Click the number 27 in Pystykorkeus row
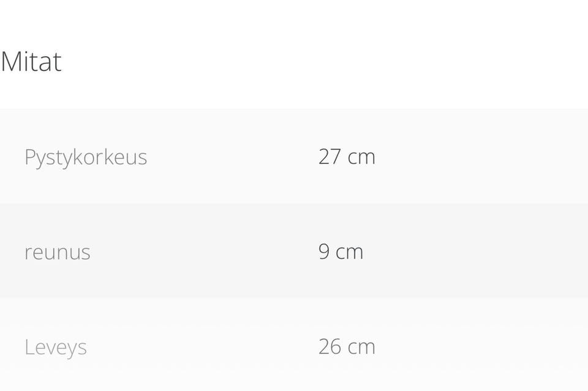588x391 pixels. point(330,157)
